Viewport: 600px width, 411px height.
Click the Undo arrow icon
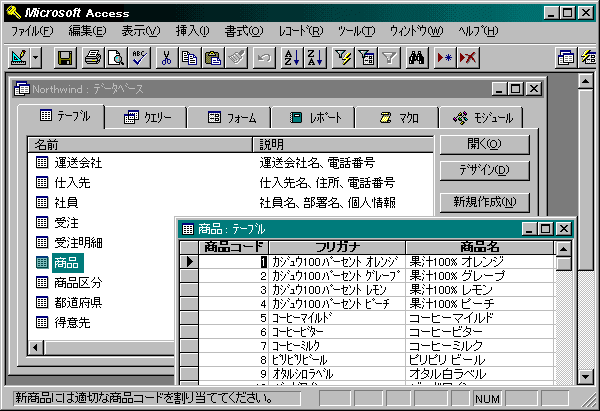click(x=264, y=58)
